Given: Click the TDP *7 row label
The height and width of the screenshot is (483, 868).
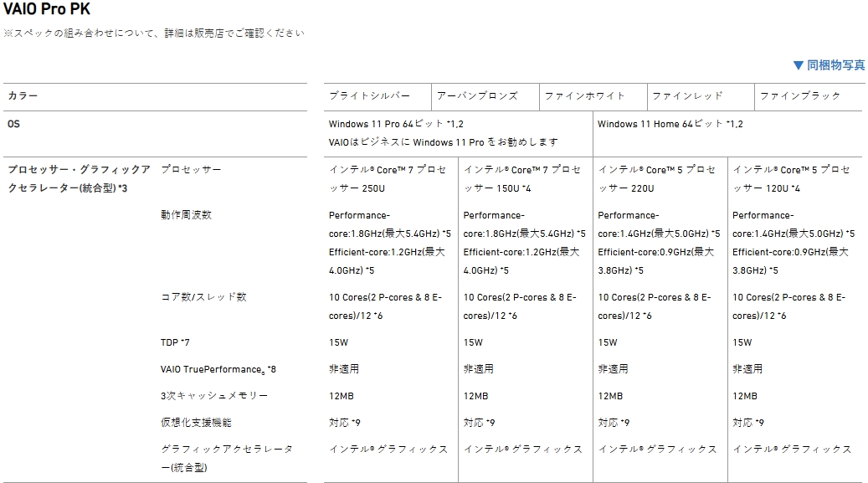Looking at the screenshot, I should point(175,342).
